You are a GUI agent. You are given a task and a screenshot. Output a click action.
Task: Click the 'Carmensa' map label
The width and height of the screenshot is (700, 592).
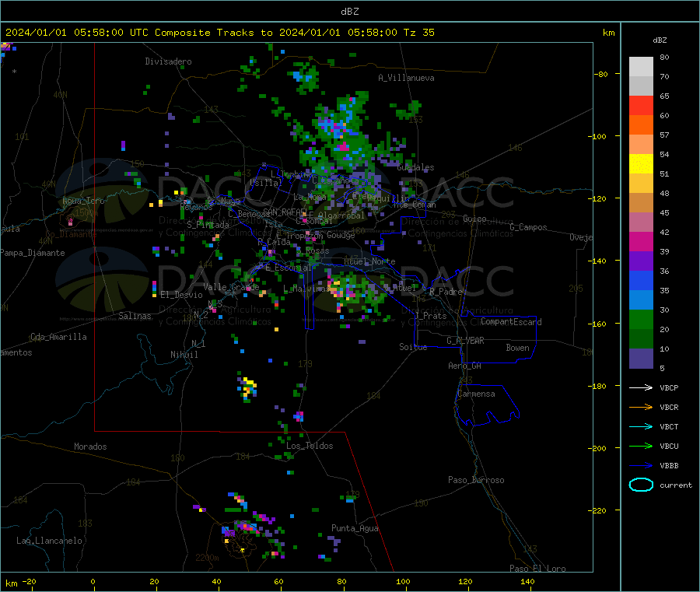click(x=476, y=394)
